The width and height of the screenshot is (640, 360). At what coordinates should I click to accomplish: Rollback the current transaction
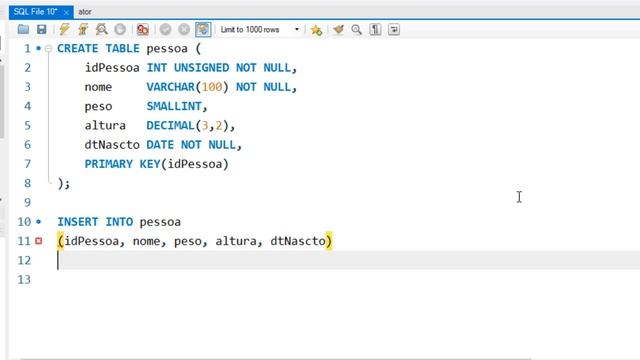(184, 29)
